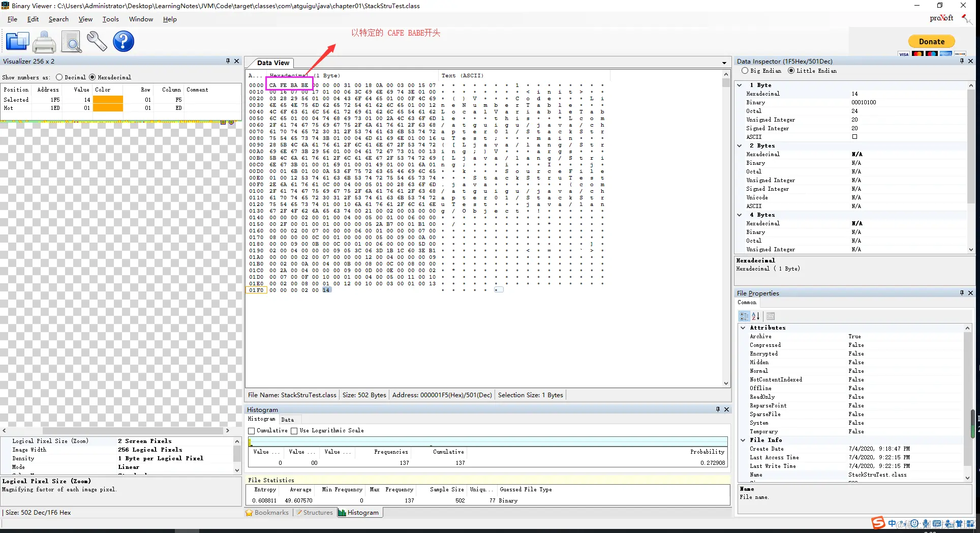The height and width of the screenshot is (533, 980).
Task: Pin the Data Inspector panel
Action: [962, 61]
